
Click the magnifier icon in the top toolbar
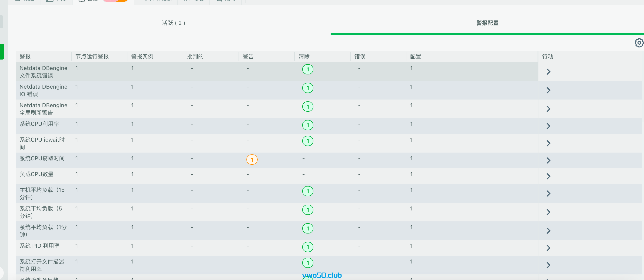pyautogui.click(x=143, y=1)
